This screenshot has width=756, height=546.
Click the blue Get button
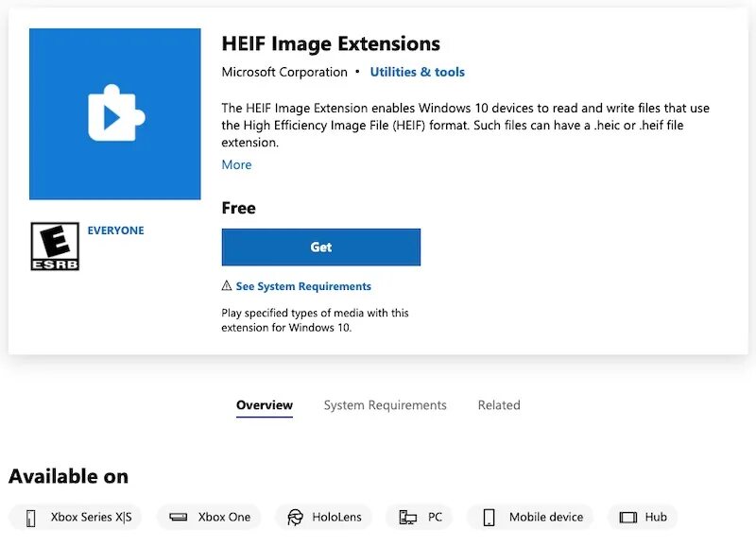coord(321,247)
